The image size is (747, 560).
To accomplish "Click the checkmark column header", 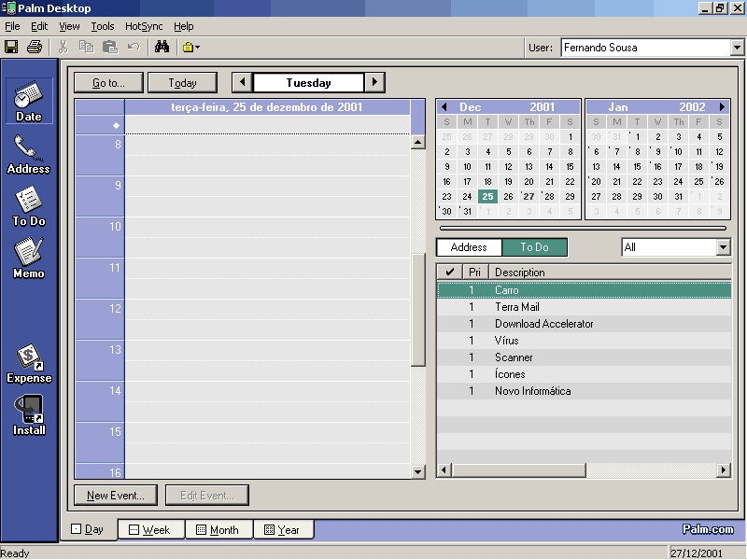I will click(449, 273).
